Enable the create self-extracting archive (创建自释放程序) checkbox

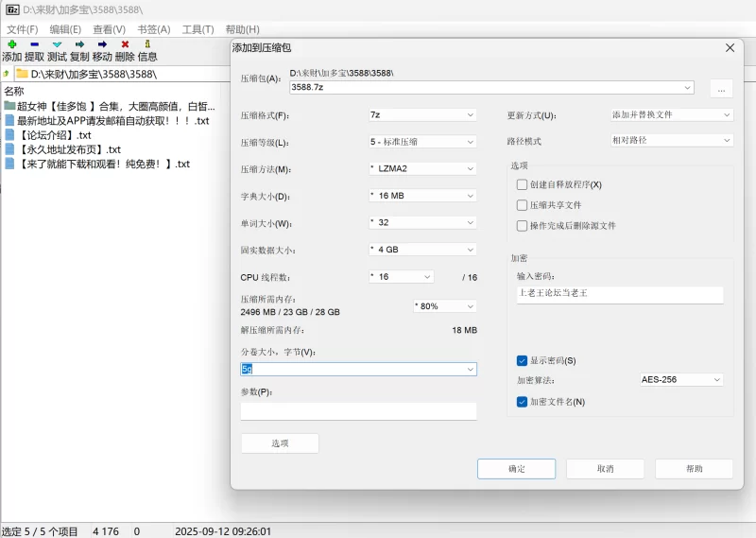click(522, 184)
